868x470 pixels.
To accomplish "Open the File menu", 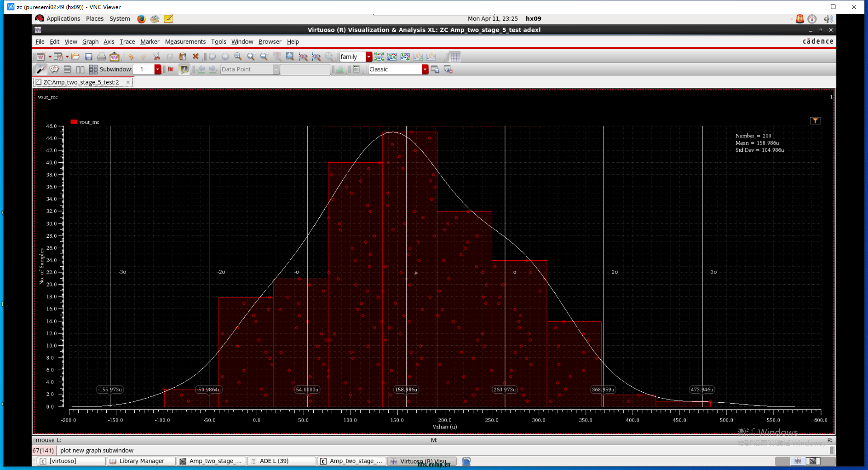I will click(40, 42).
